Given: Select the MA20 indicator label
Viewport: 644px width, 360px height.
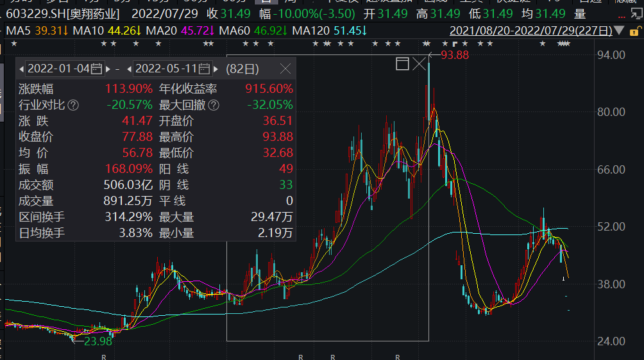Looking at the screenshot, I should pos(162,31).
